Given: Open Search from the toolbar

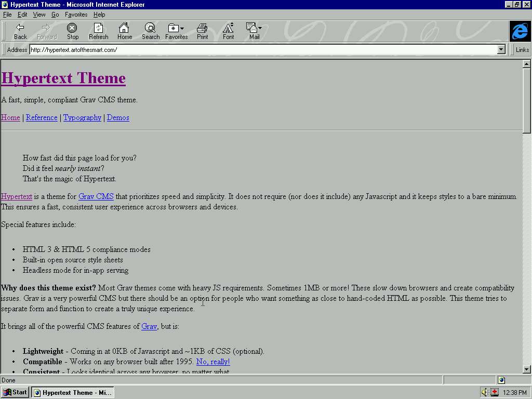Looking at the screenshot, I should coord(150,31).
